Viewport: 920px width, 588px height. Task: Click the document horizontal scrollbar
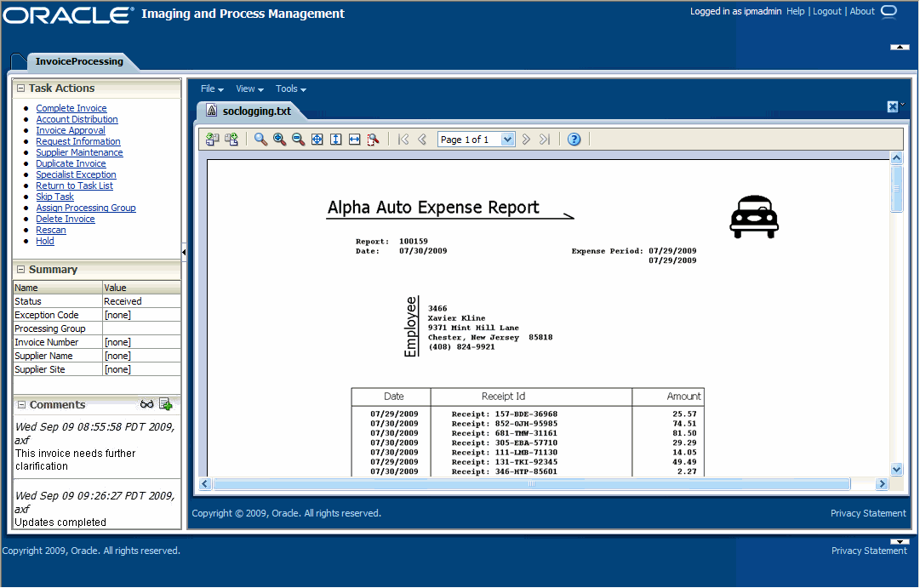(532, 484)
